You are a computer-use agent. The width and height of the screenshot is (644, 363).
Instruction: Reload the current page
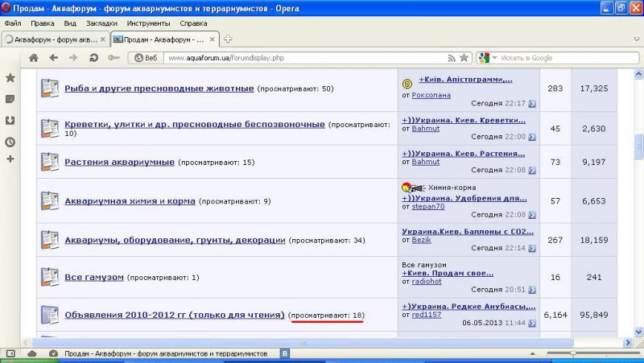[94, 58]
